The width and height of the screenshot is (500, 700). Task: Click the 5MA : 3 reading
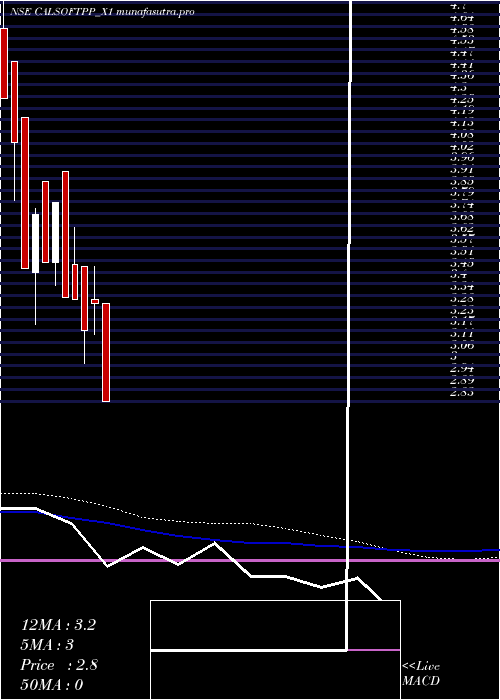[47, 645]
